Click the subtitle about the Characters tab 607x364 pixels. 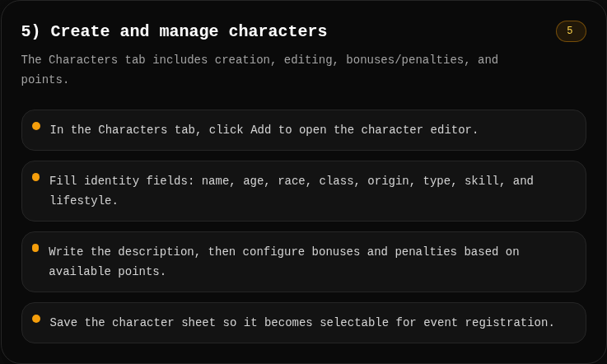(259, 70)
